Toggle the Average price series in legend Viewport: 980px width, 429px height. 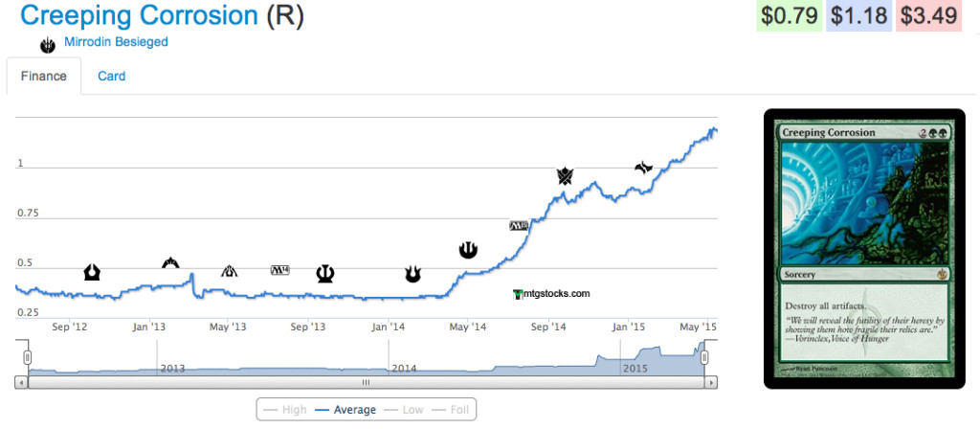pos(345,410)
